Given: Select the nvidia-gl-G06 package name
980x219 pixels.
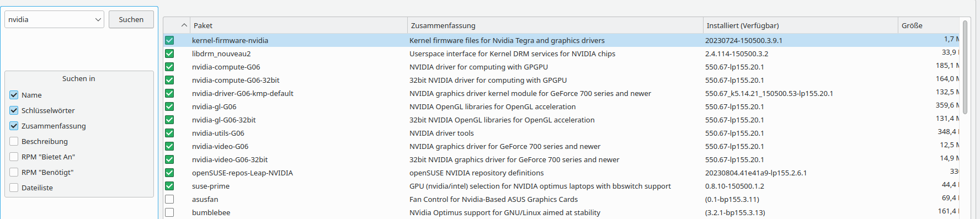Looking at the screenshot, I should point(214,106).
